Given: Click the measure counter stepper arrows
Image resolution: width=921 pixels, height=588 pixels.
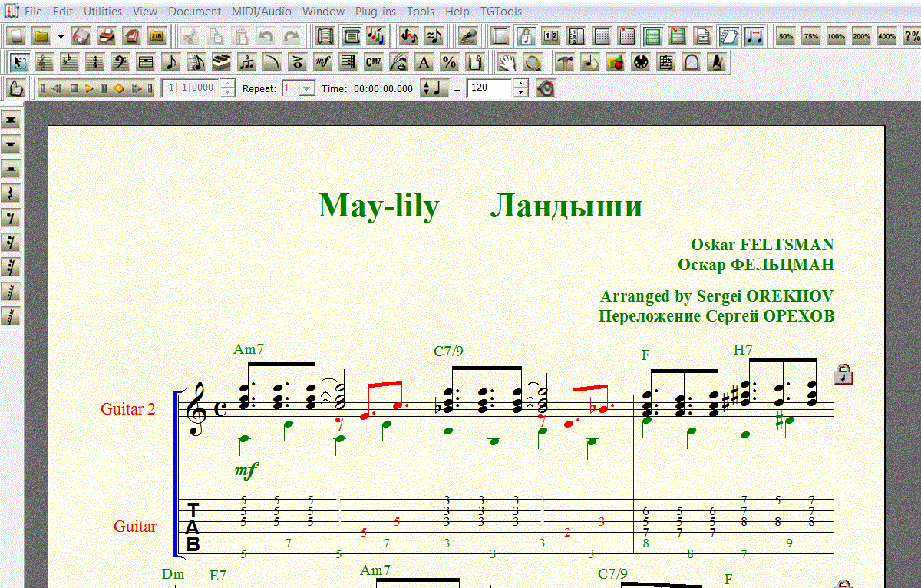Looking at the screenshot, I should click(227, 88).
